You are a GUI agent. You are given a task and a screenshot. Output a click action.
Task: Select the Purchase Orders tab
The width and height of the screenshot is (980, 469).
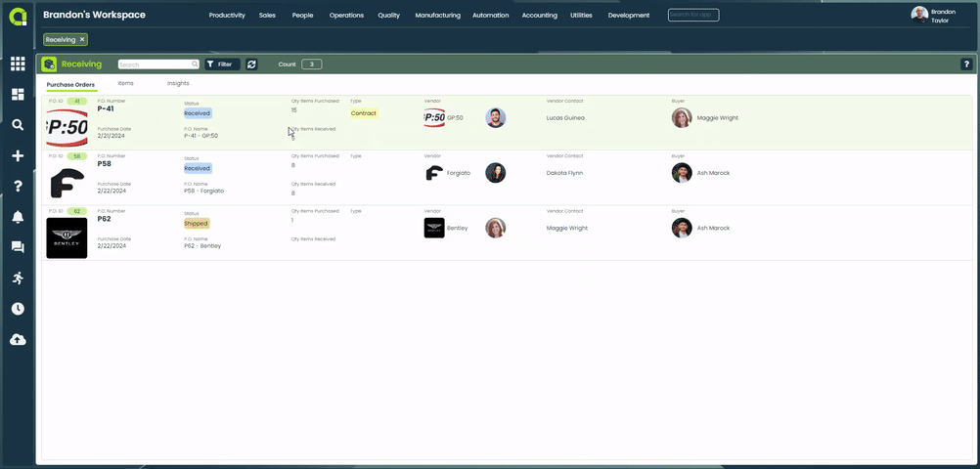pos(70,84)
